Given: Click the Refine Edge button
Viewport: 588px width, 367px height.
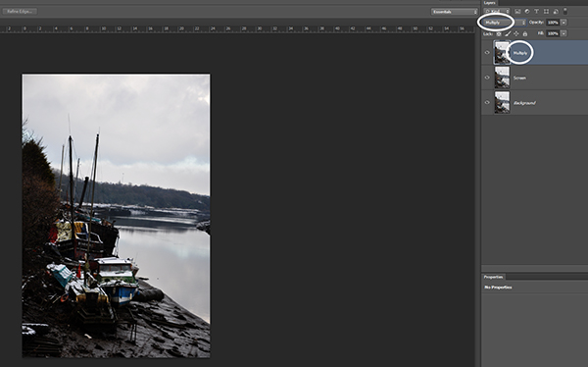Looking at the screenshot, I should [20, 11].
